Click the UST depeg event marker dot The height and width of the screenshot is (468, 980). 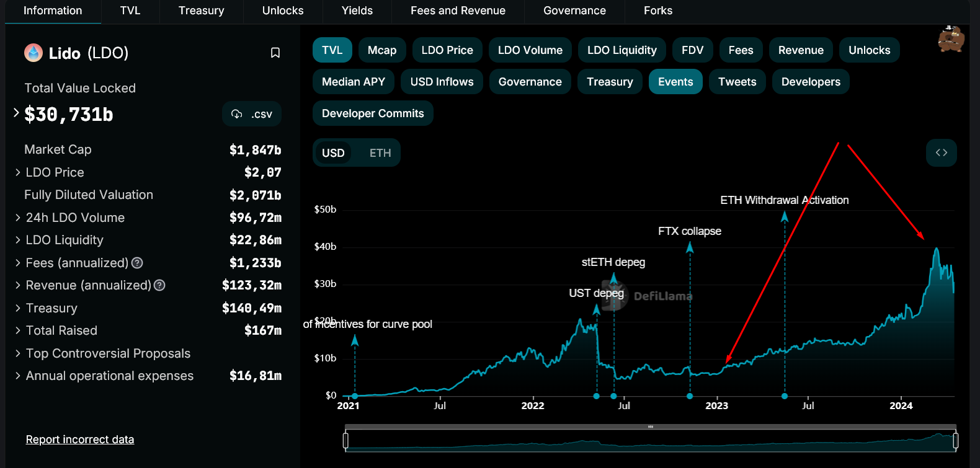point(596,396)
